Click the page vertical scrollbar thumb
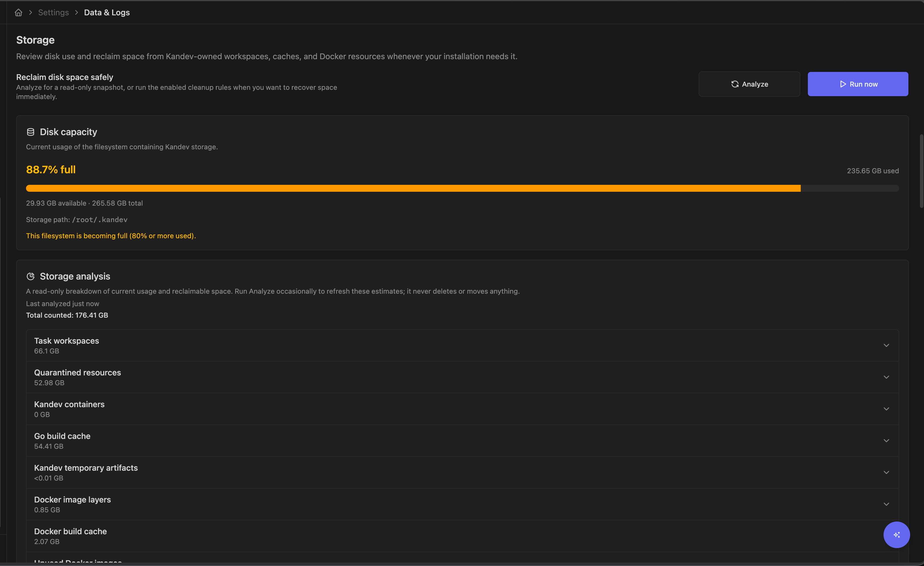Viewport: 924px width, 566px height. 921,171
